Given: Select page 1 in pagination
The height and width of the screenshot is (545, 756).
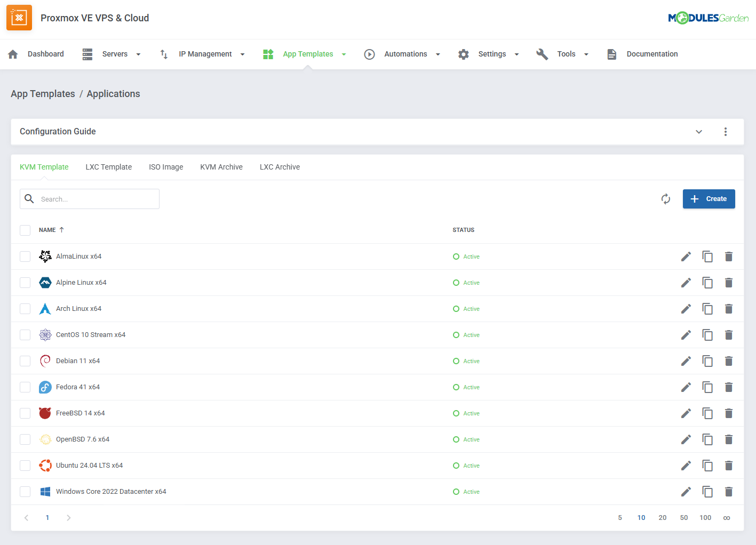Looking at the screenshot, I should click(47, 518).
